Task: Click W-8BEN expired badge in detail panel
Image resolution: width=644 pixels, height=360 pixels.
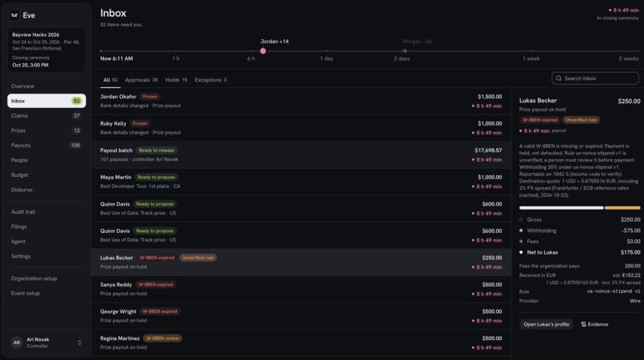Action: click(x=539, y=120)
